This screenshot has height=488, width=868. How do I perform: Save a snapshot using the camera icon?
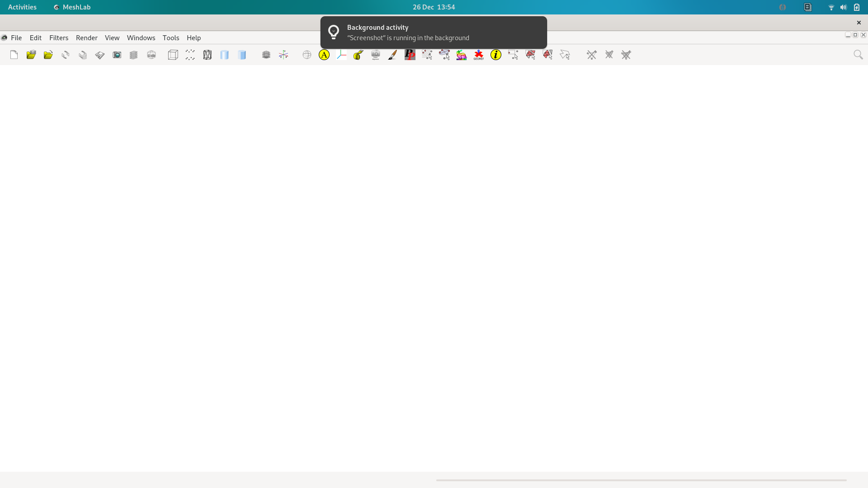click(117, 55)
